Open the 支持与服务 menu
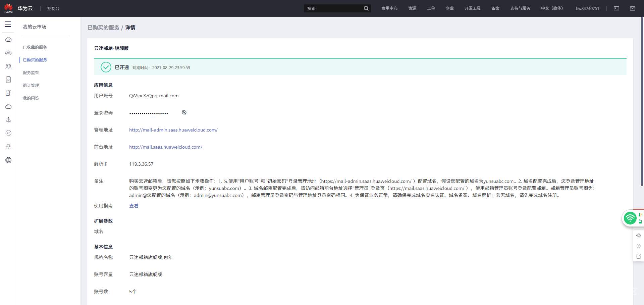The height and width of the screenshot is (305, 644). pyautogui.click(x=520, y=8)
